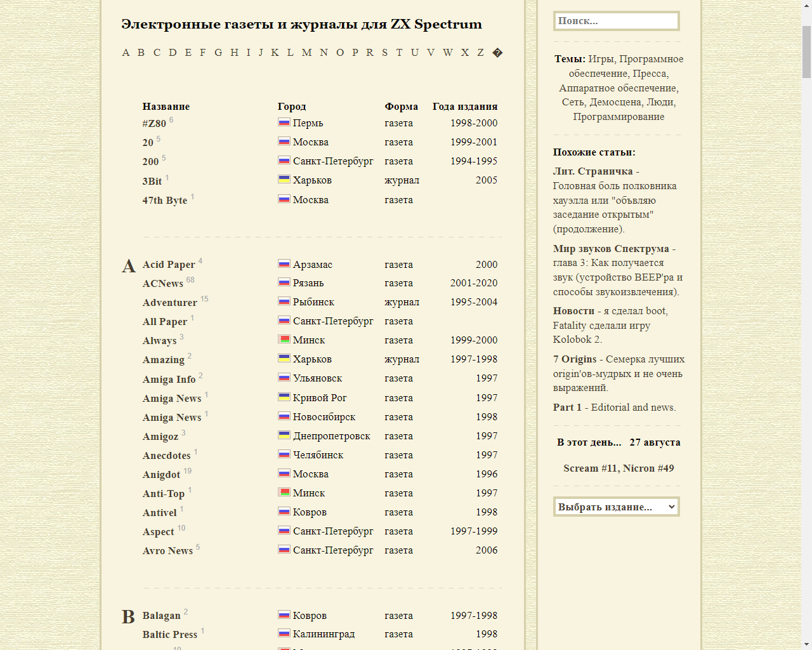The image size is (812, 650).
Task: Open the ACNews publication link
Action: coord(163,284)
